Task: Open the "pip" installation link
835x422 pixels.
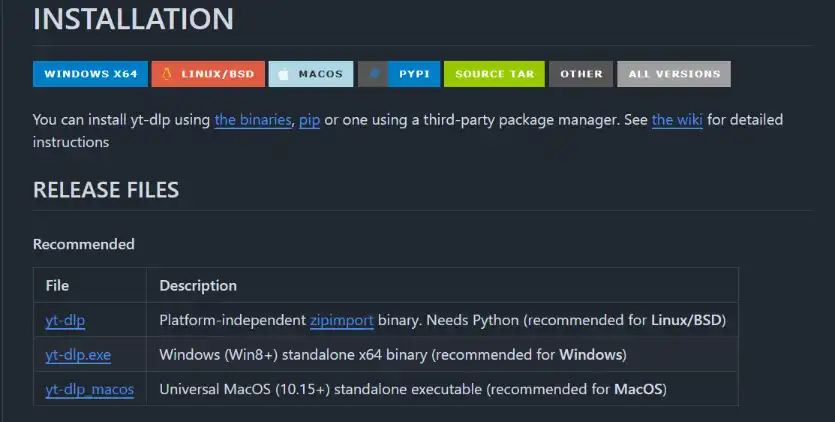Action: 309,120
